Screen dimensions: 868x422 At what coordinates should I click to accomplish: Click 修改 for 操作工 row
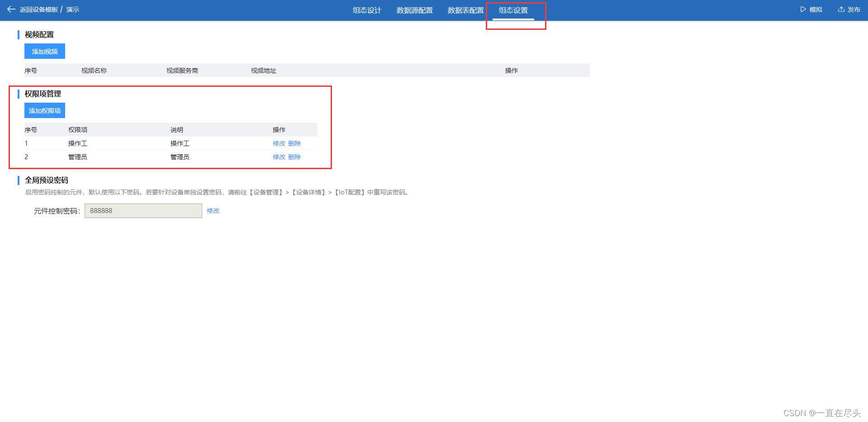(x=279, y=143)
